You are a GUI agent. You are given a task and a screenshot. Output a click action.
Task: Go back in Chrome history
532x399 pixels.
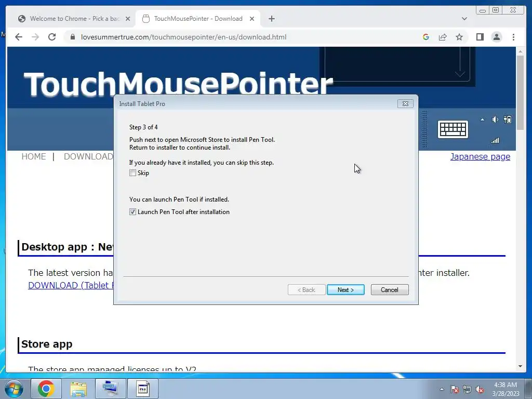19,37
